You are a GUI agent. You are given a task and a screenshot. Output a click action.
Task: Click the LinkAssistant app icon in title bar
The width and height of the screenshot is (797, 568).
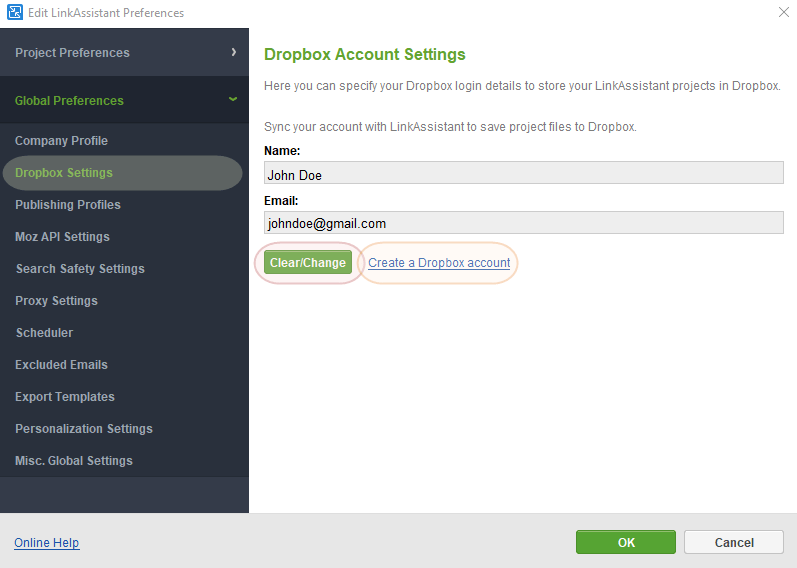click(15, 13)
